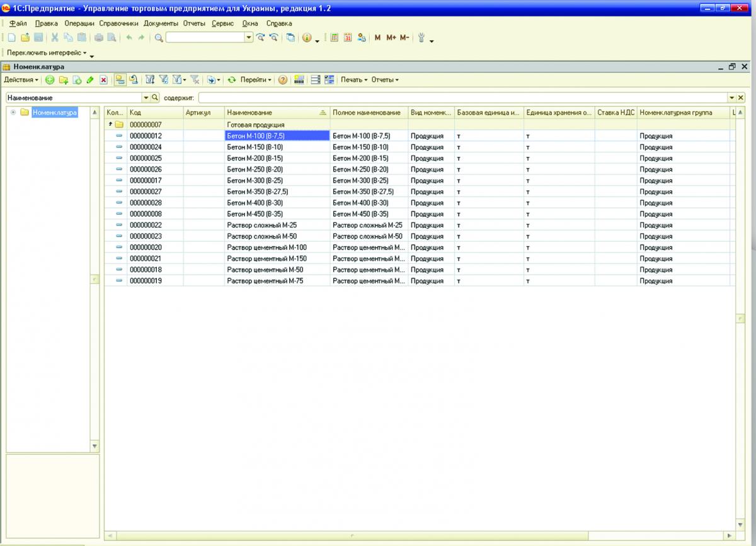
Task: Click the main toolbar search input field
Action: 205,38
